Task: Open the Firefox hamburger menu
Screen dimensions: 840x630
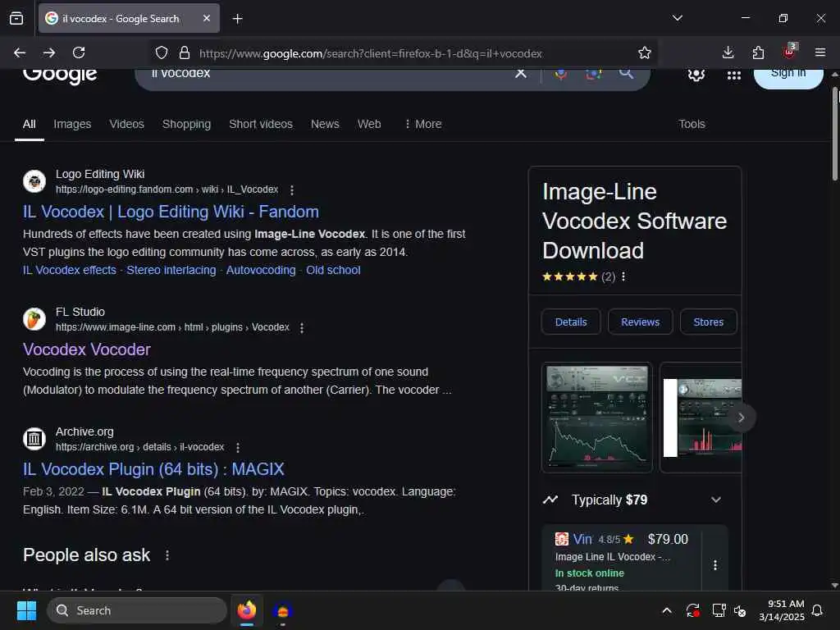Action: pos(819,52)
